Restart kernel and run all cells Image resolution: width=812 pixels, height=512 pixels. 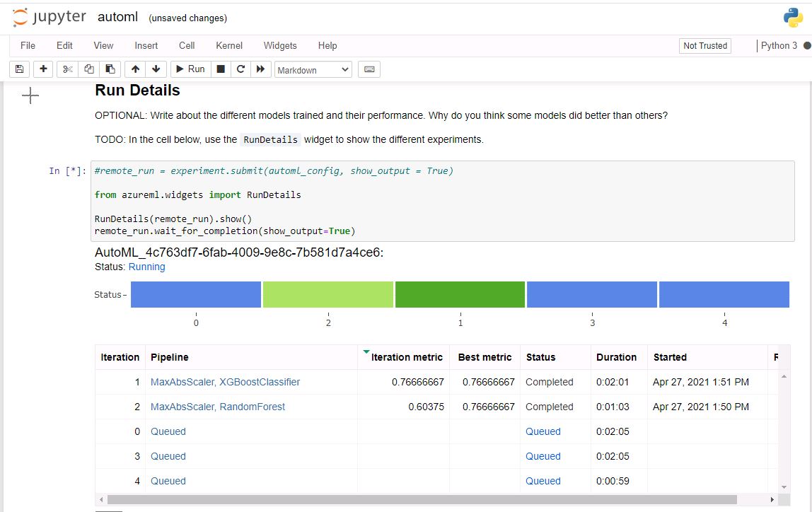point(260,69)
